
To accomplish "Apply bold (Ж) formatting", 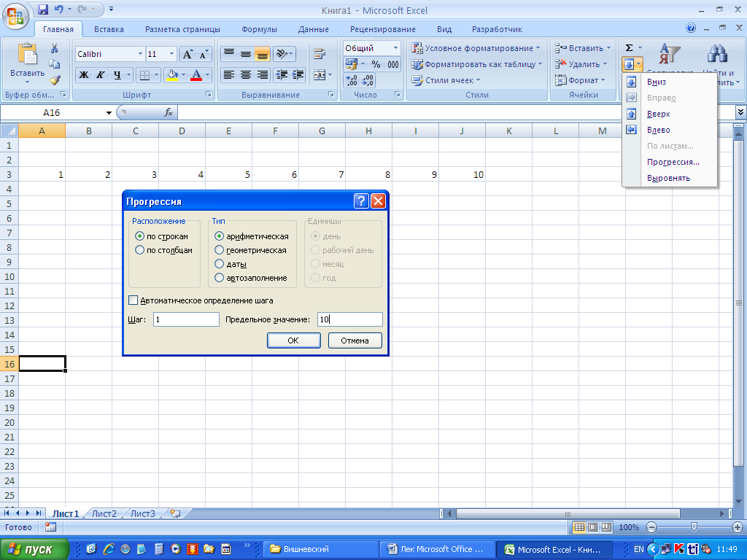I will [84, 75].
